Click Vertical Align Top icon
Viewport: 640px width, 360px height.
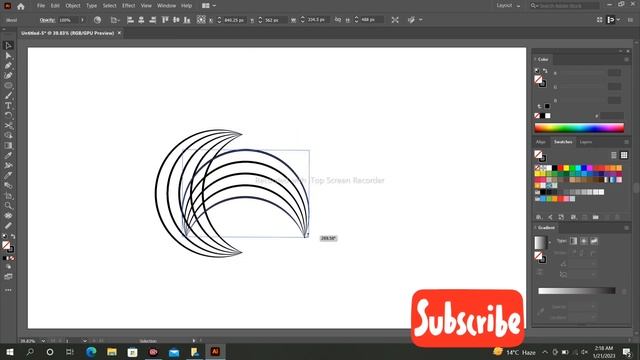click(x=165, y=20)
